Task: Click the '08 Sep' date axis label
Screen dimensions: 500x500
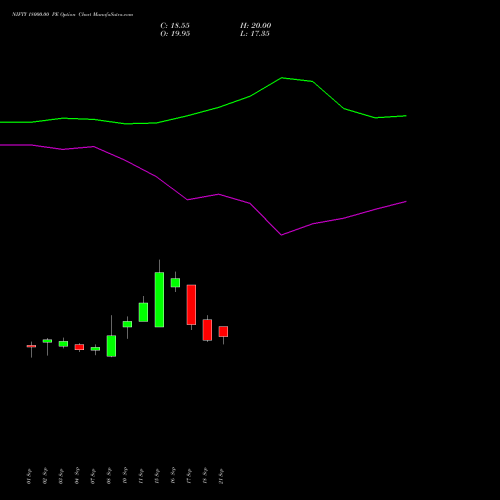Action: coord(109,476)
